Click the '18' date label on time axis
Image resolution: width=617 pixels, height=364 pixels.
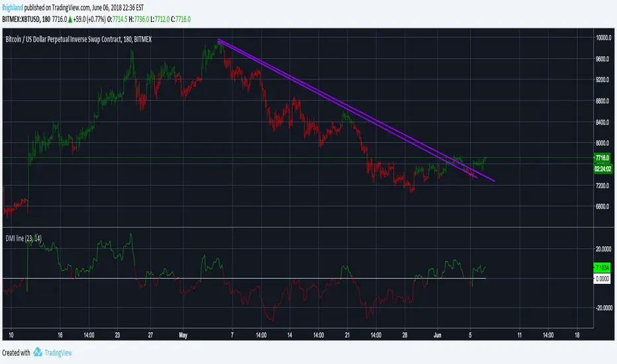point(577,336)
